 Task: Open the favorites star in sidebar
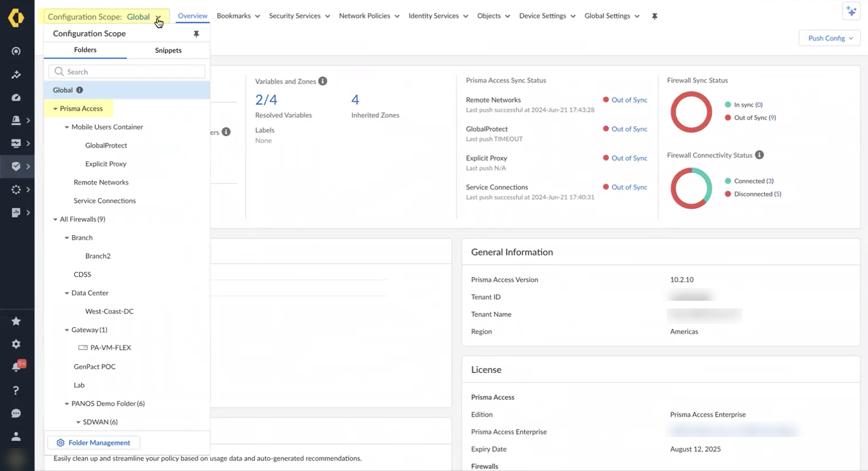click(x=16, y=321)
